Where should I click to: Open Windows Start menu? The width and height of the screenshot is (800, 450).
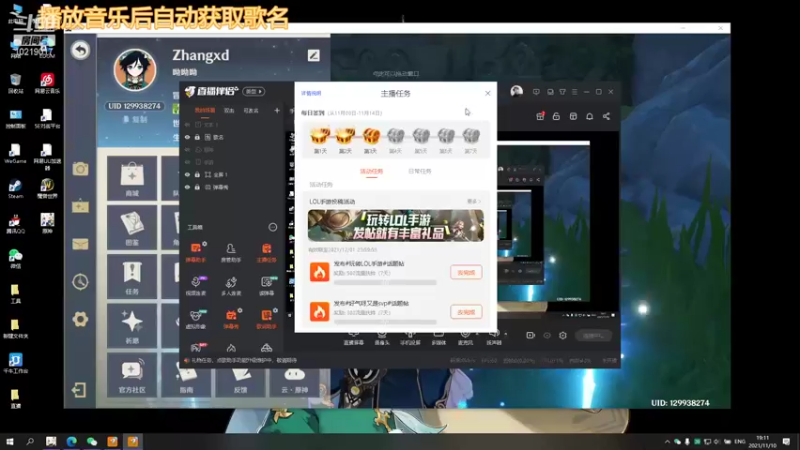coord(9,441)
